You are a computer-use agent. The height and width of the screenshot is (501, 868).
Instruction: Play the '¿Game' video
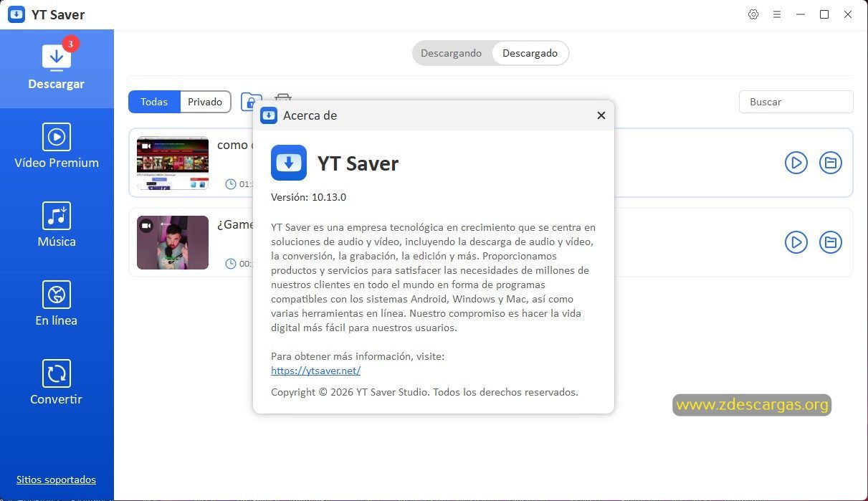tap(796, 242)
